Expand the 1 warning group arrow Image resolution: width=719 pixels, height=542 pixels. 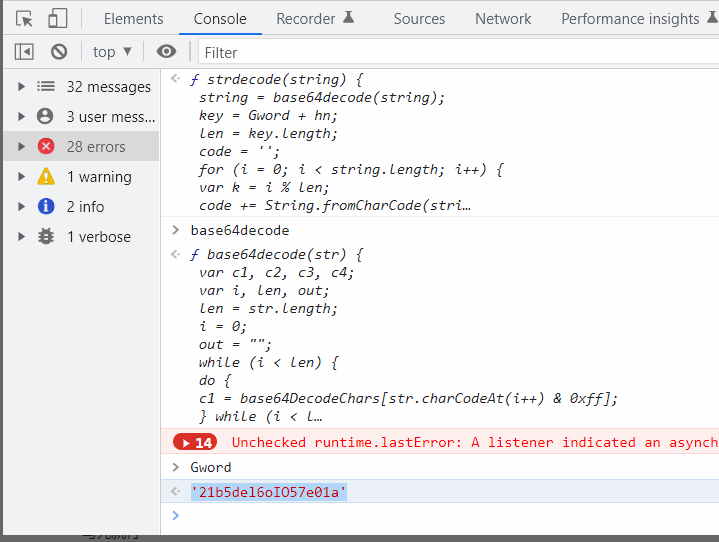21,177
